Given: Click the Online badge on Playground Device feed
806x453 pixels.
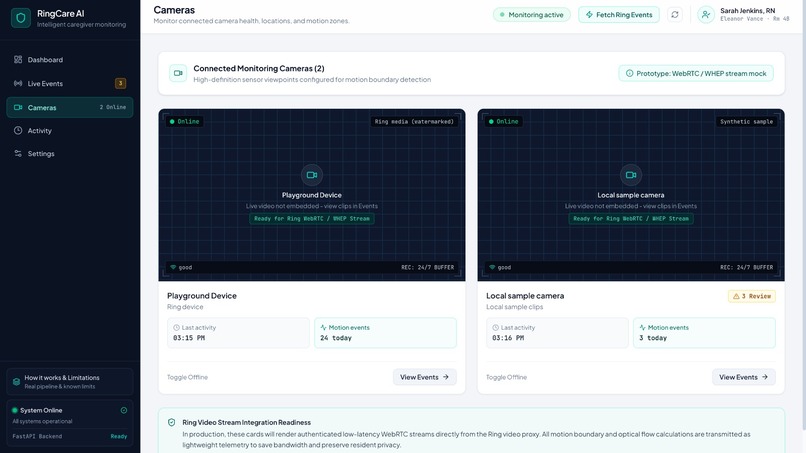Looking at the screenshot, I should 185,122.
